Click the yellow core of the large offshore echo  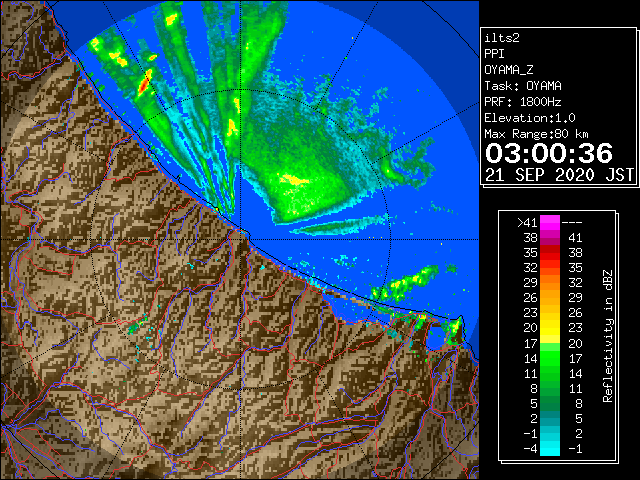tap(294, 180)
